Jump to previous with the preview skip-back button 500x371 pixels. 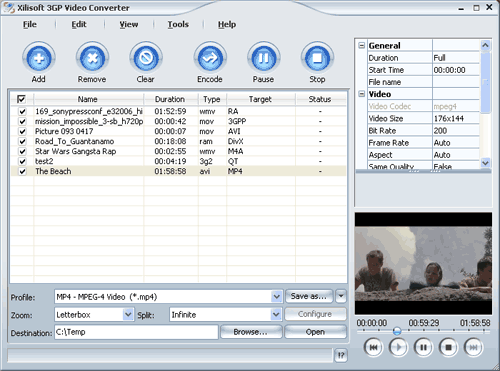(x=373, y=347)
